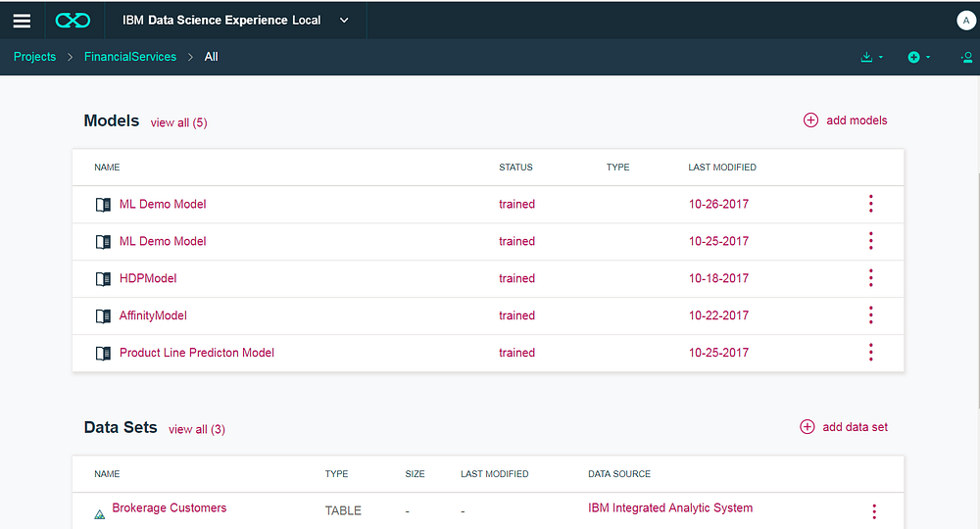Image resolution: width=980 pixels, height=529 pixels.
Task: Click date 10-22-2017
Action: pyautogui.click(x=718, y=315)
